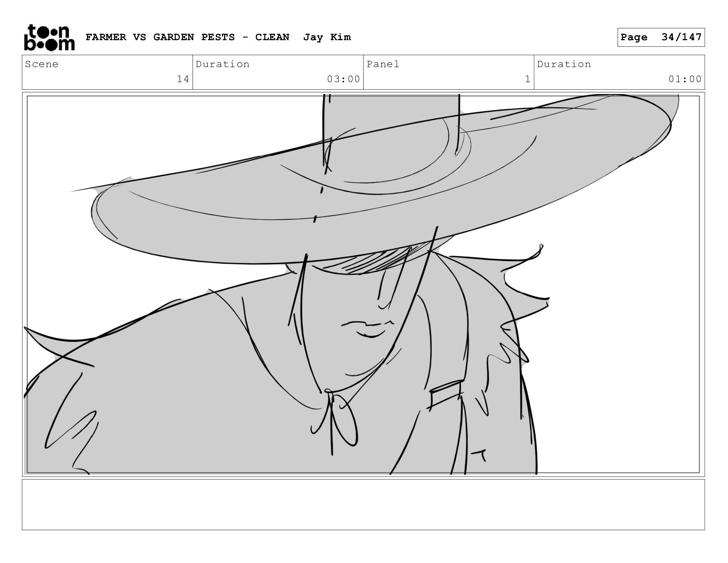This screenshot has width=728, height=563.
Task: Click the empty notes box below the panel
Action: click(364, 505)
